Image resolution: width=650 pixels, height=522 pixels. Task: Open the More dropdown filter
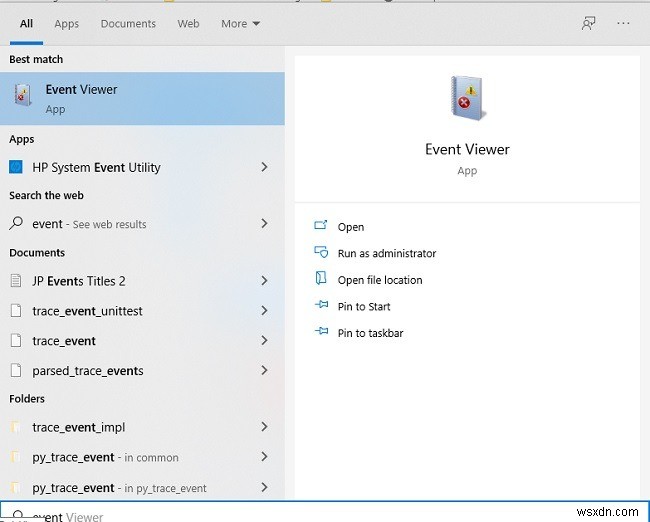(x=240, y=24)
